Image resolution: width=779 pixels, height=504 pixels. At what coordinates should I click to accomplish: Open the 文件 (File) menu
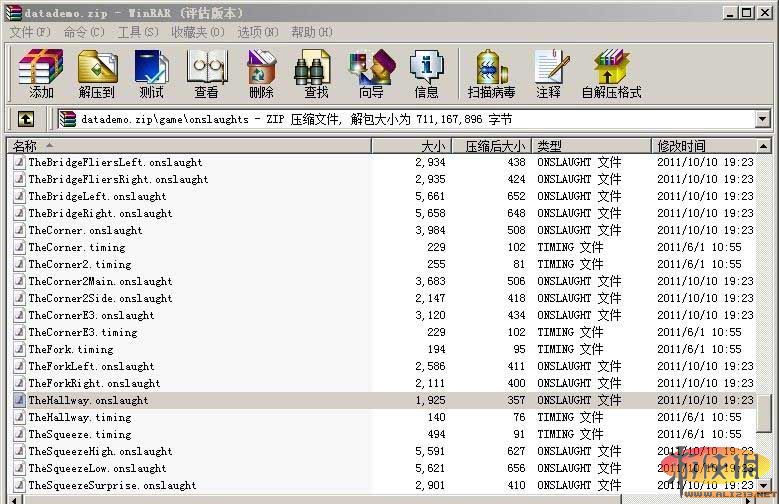click(x=29, y=32)
